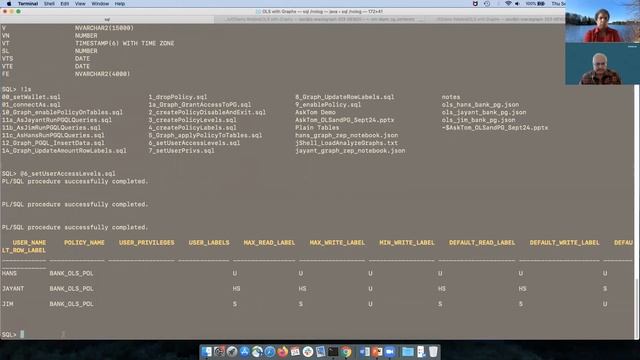The width and height of the screenshot is (640, 360).
Task: Open the Window menu
Action: click(100, 3)
